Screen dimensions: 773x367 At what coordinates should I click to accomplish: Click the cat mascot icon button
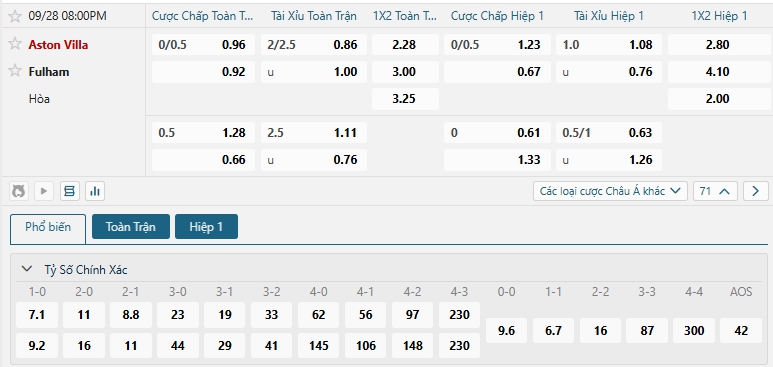point(18,191)
